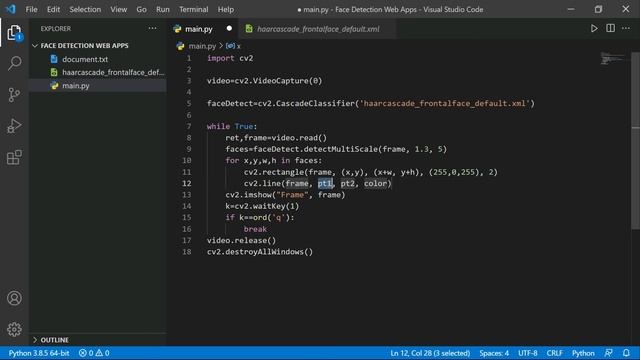Change language mode via Python

pos(583,353)
